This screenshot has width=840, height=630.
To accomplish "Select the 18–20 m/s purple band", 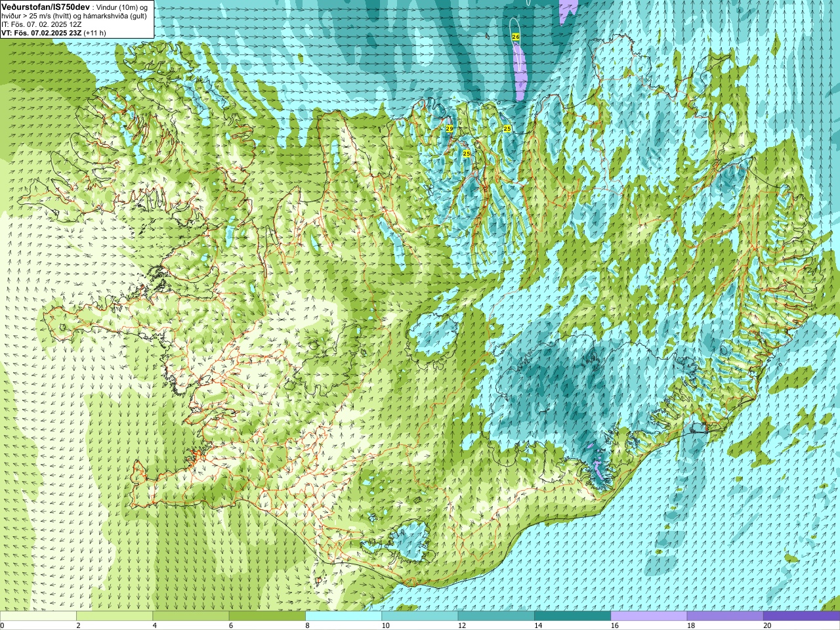I will click(x=725, y=616).
